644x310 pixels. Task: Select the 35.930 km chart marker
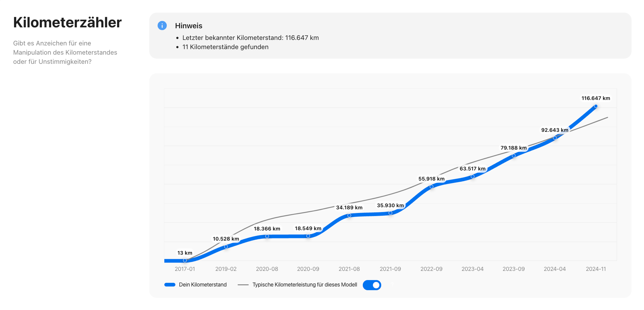(x=390, y=213)
